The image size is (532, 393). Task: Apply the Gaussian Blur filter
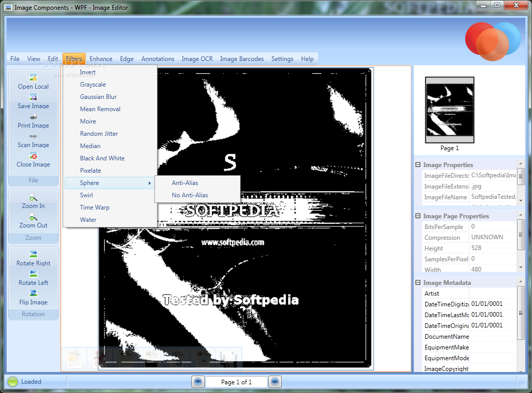(110, 97)
